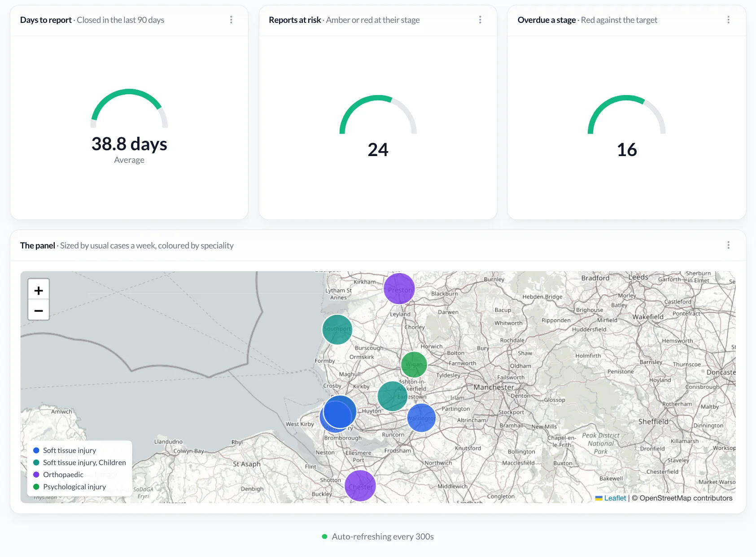Click the Soft tissue injury legend swatch
Viewport: 756px width, 557px height.
[36, 450]
